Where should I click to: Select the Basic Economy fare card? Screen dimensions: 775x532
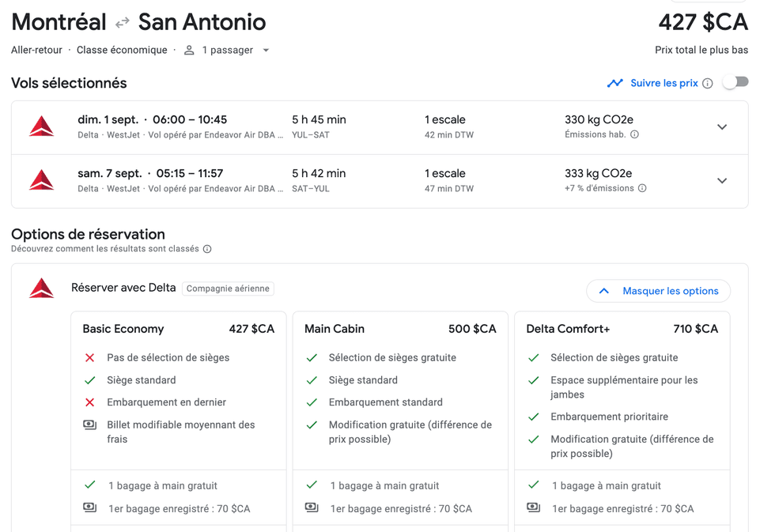click(x=178, y=395)
